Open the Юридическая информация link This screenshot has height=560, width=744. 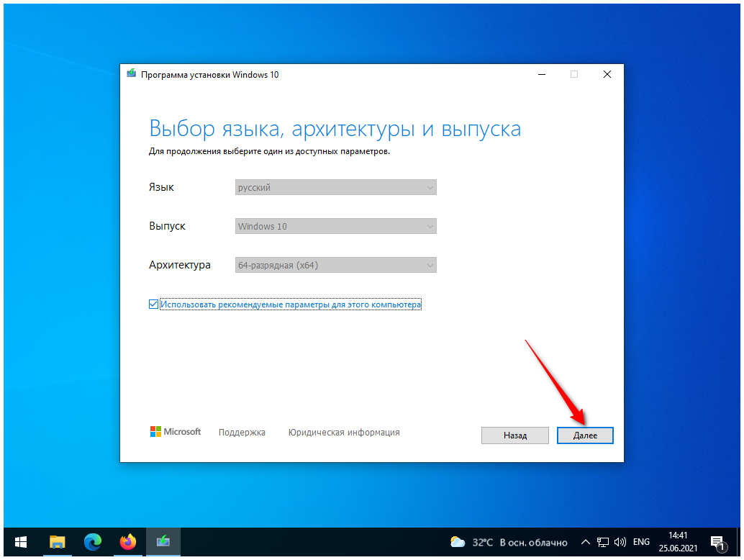(344, 433)
